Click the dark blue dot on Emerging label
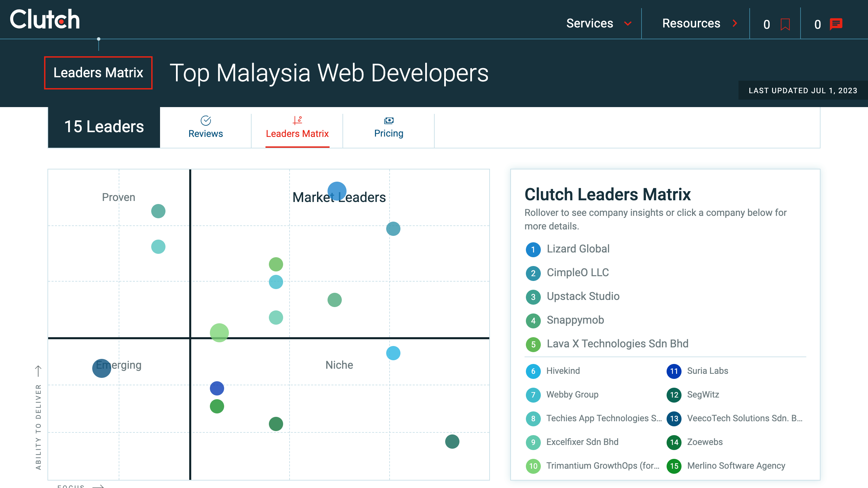This screenshot has width=868, height=488. (x=102, y=368)
